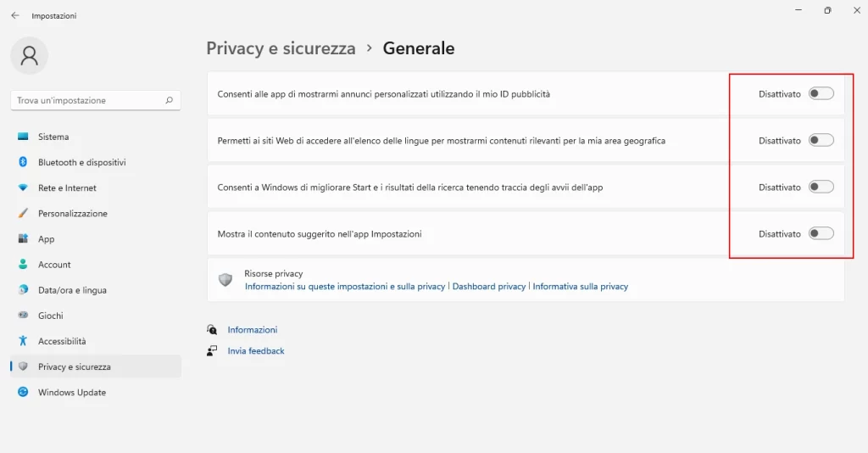The image size is (868, 453).
Task: Restore down the Impostazioni window
Action: [827, 10]
